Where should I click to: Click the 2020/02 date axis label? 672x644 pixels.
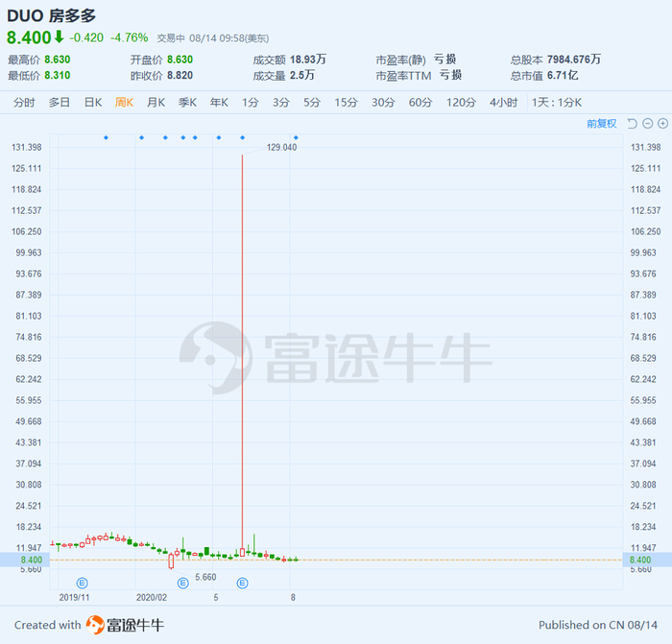click(x=152, y=597)
